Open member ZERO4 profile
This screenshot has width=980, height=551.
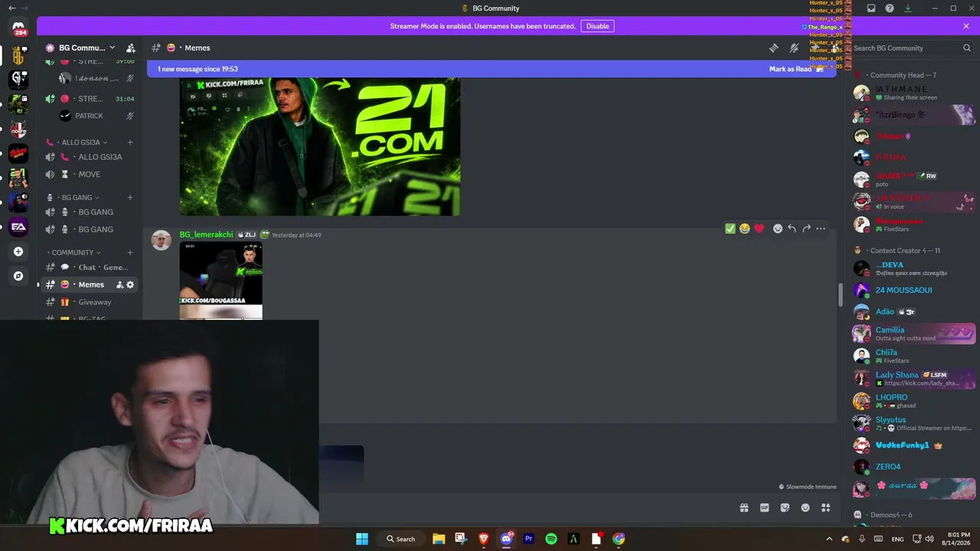pyautogui.click(x=914, y=467)
